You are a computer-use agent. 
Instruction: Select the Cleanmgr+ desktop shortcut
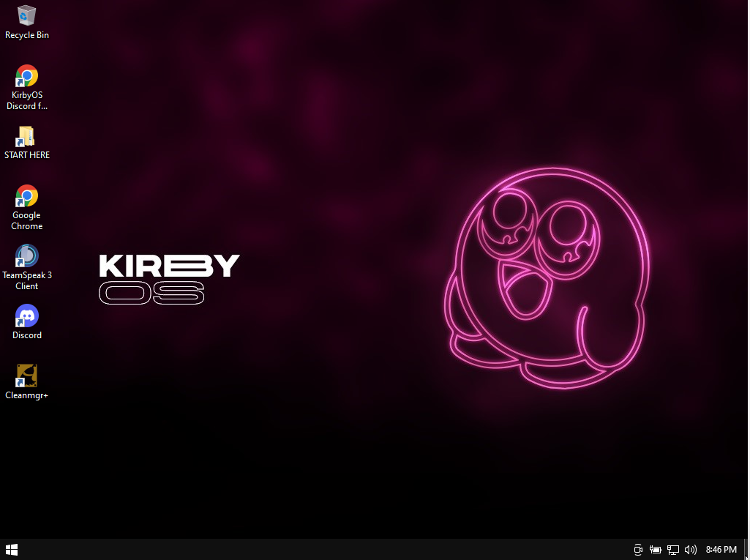tap(27, 382)
